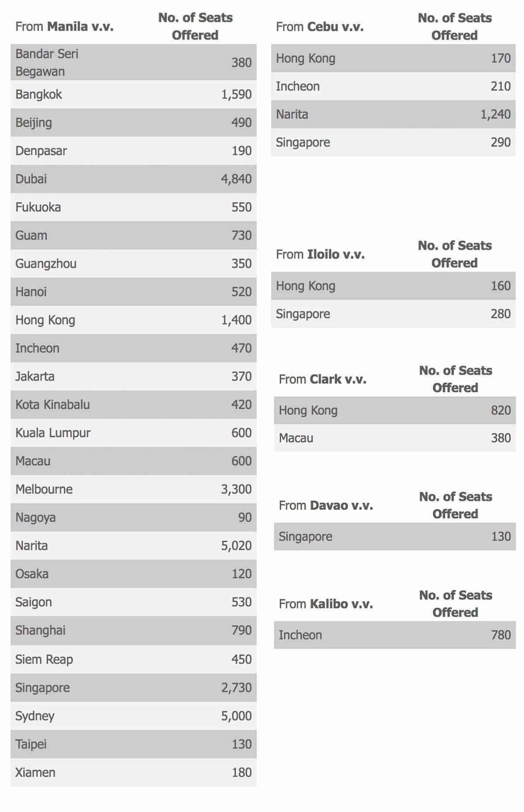Screen dimensions: 524x812
Task: Select Macau row under Clark table
Action: 394,438
